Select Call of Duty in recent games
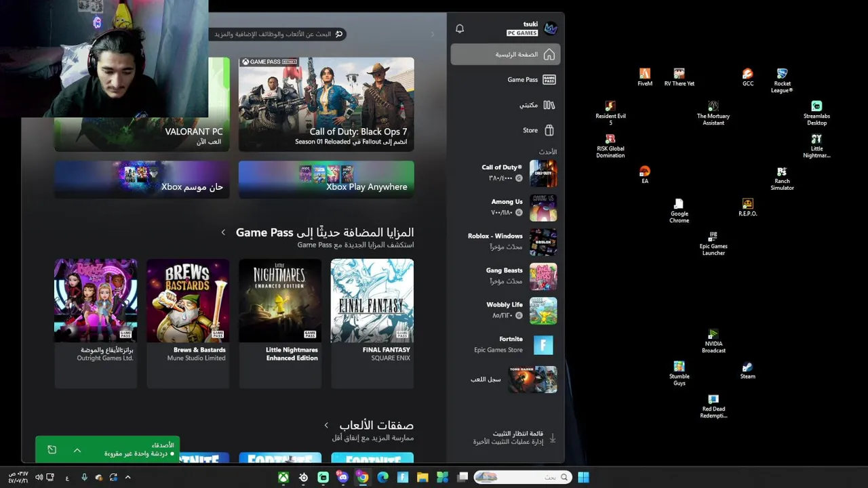Image resolution: width=868 pixels, height=488 pixels. pos(505,174)
